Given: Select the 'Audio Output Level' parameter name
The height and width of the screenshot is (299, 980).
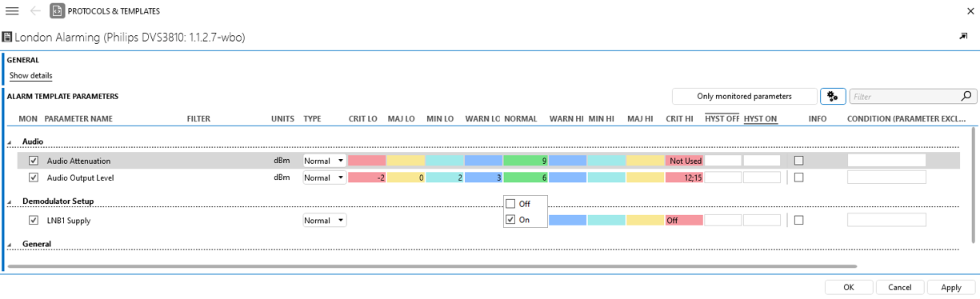Looking at the screenshot, I should click(x=80, y=177).
